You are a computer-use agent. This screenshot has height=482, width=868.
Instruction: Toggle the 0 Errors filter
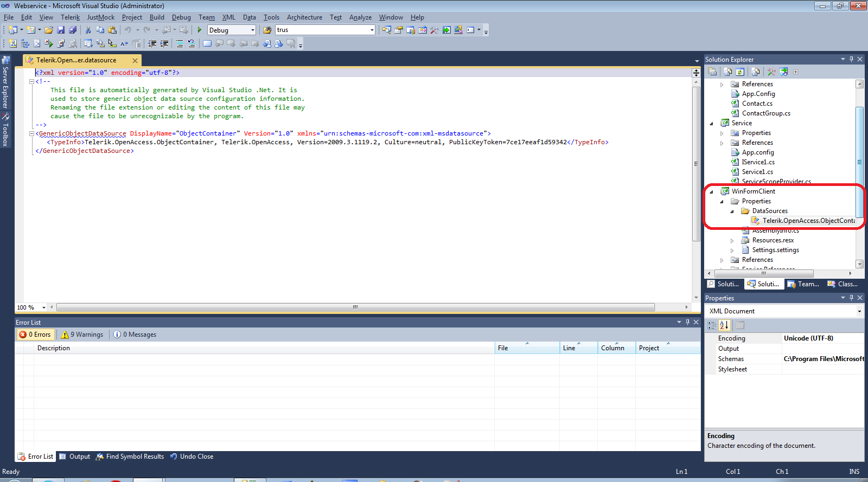(35, 335)
